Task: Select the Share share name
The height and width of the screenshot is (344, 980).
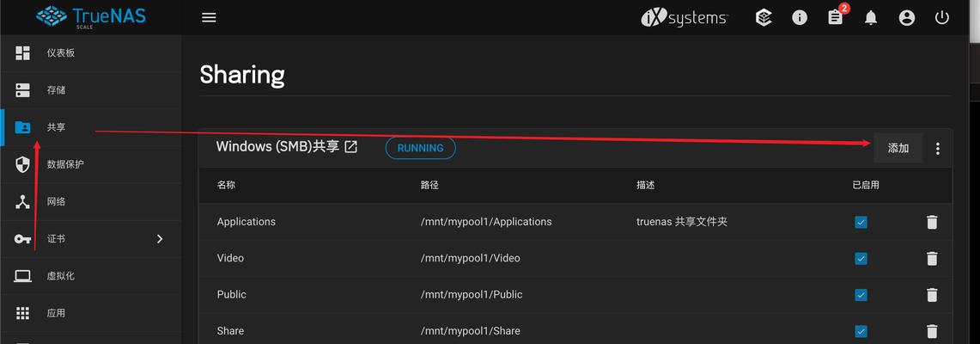Action: (x=231, y=330)
